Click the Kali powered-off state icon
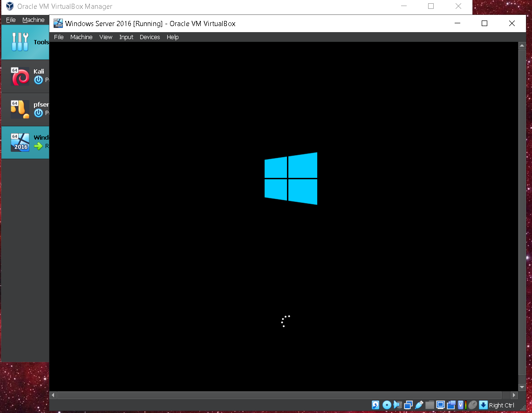The width and height of the screenshot is (532, 413). coord(38,80)
